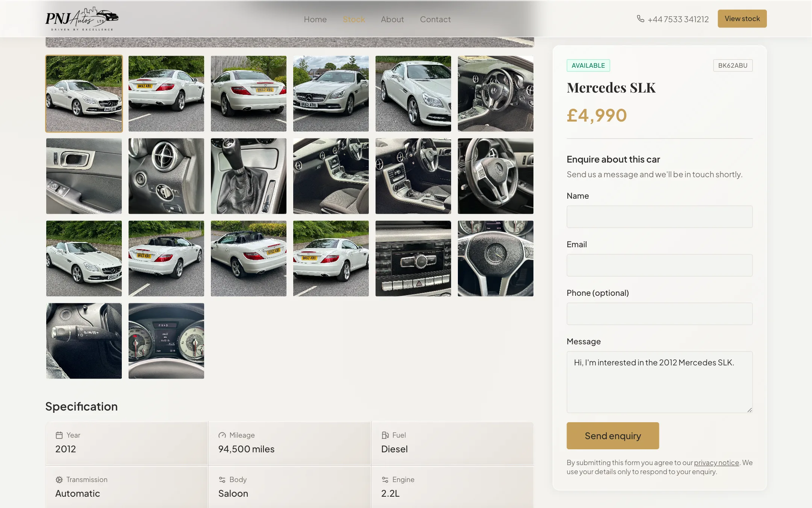Open the About page
This screenshot has height=508, width=812.
pyautogui.click(x=392, y=19)
